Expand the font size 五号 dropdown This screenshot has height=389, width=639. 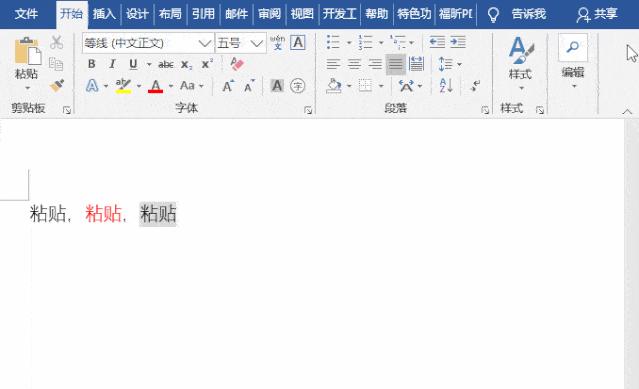pyautogui.click(x=256, y=43)
